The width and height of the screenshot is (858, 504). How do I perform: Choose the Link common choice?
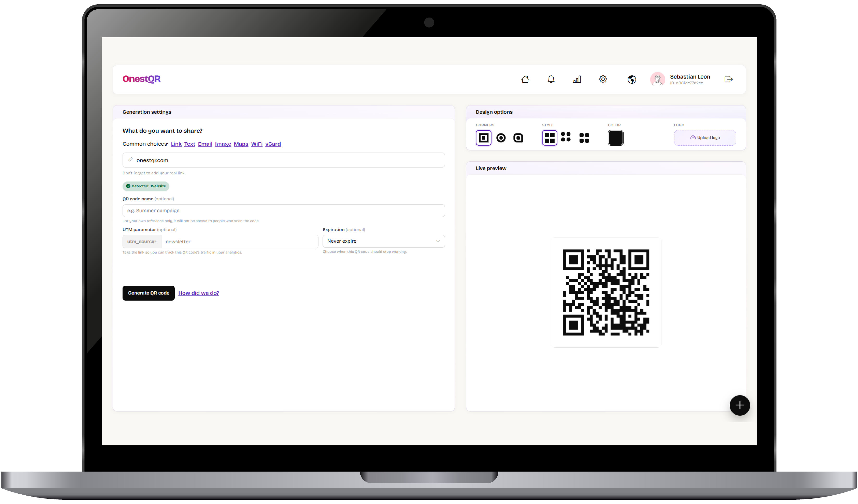pyautogui.click(x=176, y=144)
